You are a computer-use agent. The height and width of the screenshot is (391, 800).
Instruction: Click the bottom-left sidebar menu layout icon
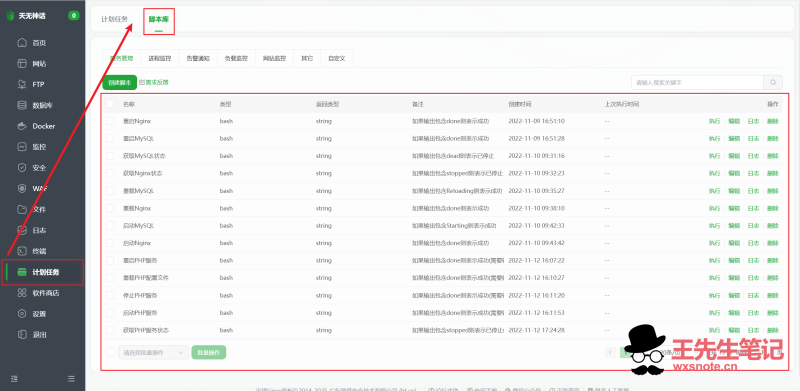point(14,379)
